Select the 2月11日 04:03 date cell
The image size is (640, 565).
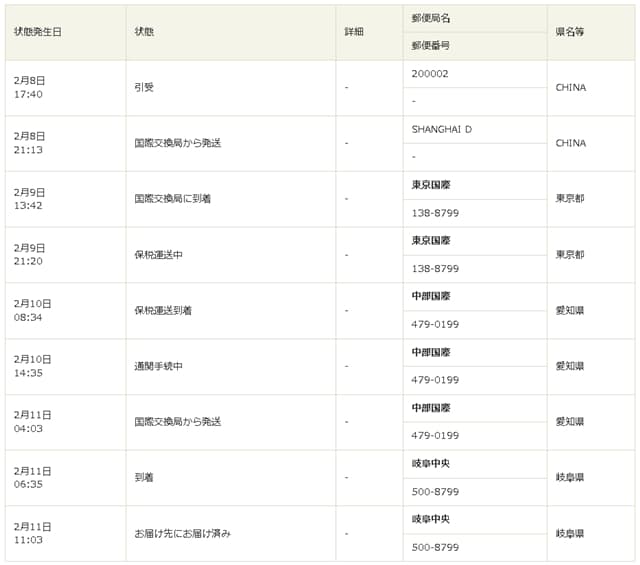pyautogui.click(x=66, y=422)
